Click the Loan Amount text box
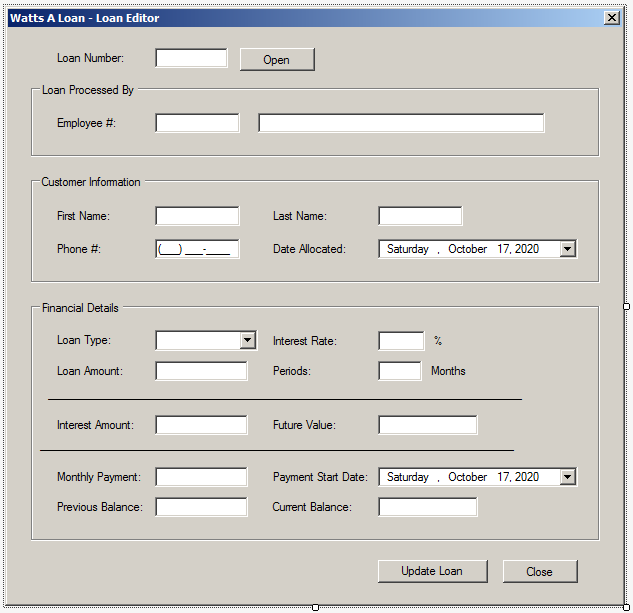 pos(201,371)
